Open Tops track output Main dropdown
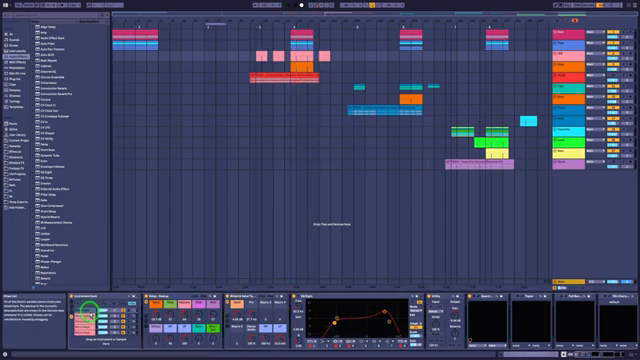This screenshot has height=360, width=640. pyautogui.click(x=595, y=43)
